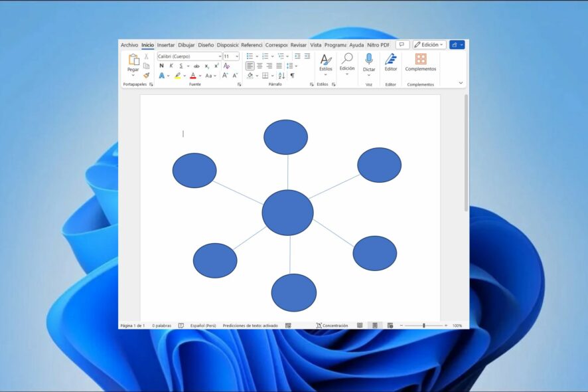Open Complementos add-ins icon

coord(421,59)
